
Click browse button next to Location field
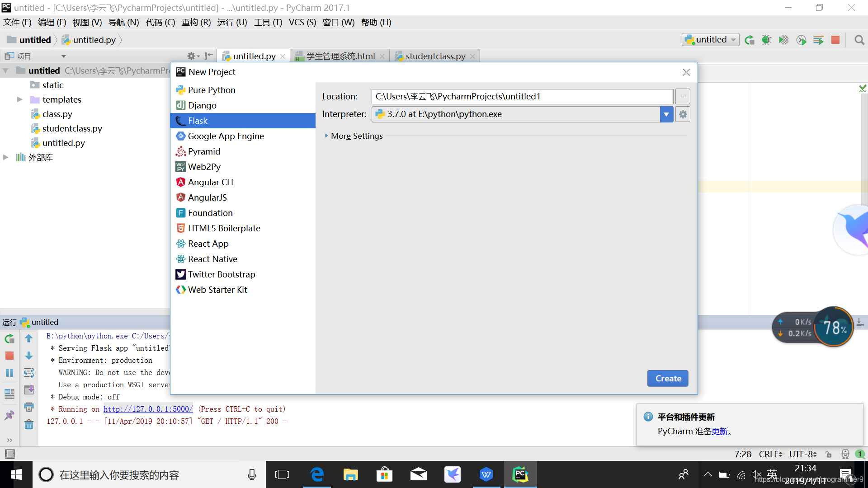(x=683, y=97)
